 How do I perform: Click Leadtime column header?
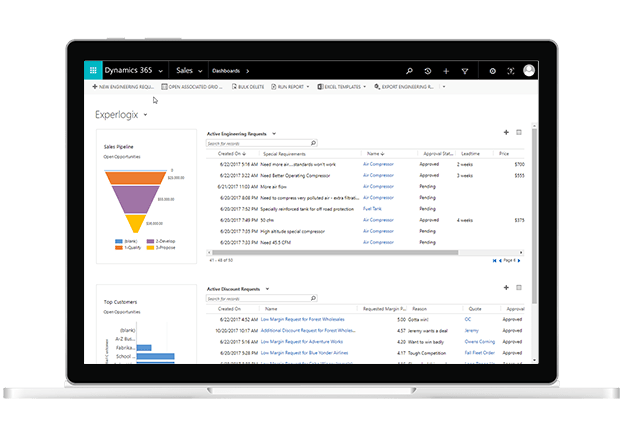pyautogui.click(x=470, y=154)
